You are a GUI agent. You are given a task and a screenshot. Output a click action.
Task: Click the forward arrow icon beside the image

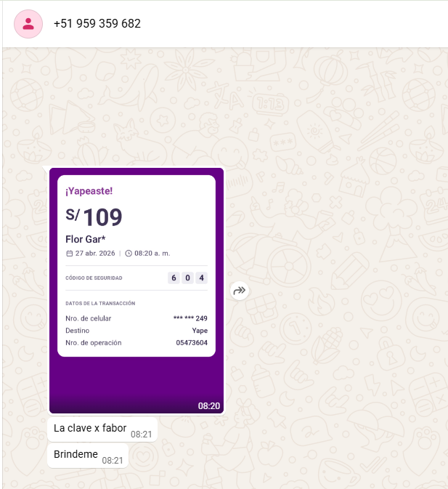[x=240, y=291]
